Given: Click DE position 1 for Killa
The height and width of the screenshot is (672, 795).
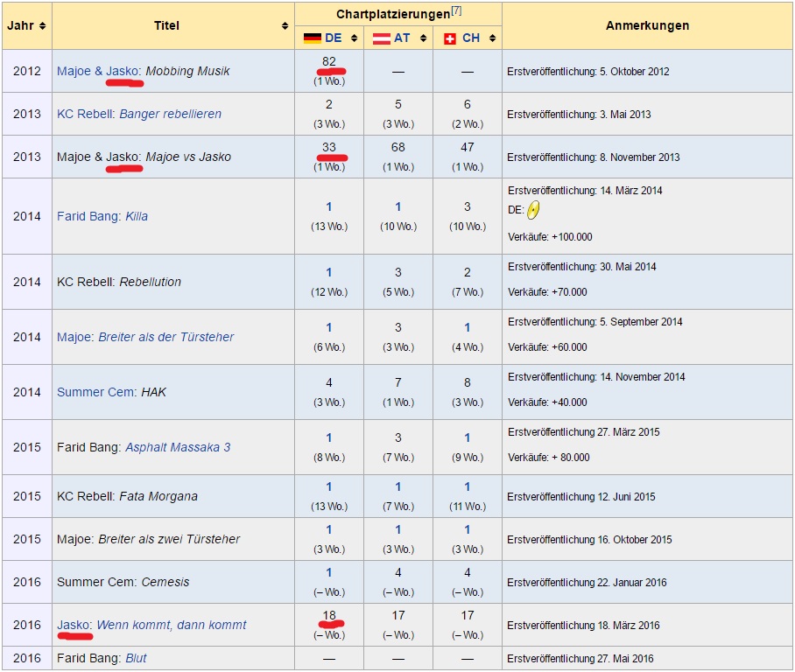Looking at the screenshot, I should (x=329, y=206).
